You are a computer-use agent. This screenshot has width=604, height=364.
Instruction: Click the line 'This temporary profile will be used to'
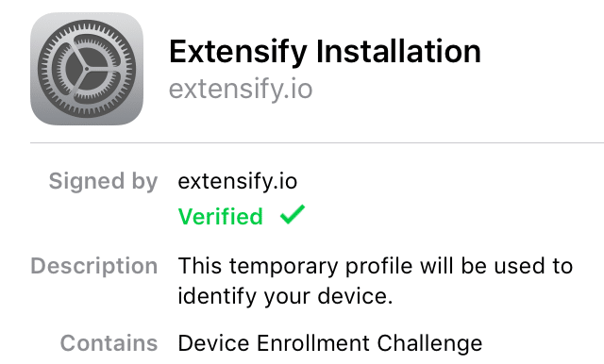pyautogui.click(x=376, y=266)
